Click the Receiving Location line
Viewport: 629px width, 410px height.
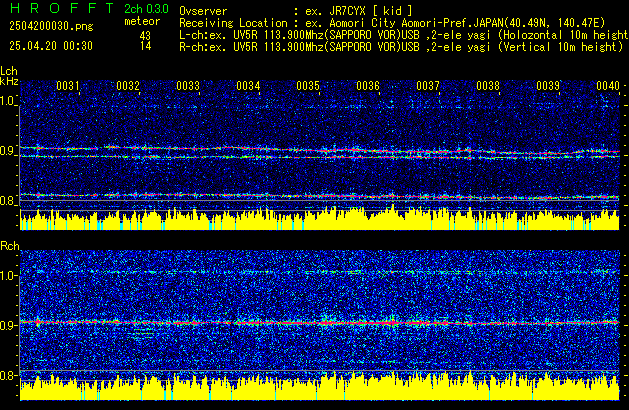[392, 23]
